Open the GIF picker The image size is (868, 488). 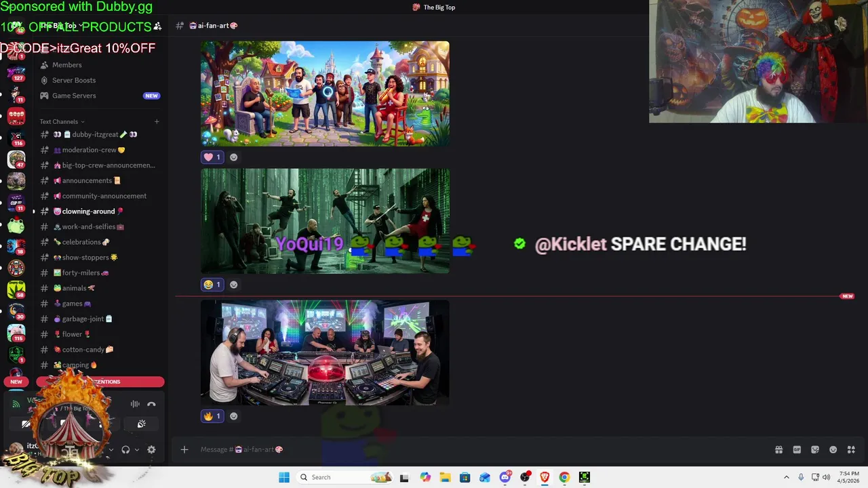pos(797,449)
